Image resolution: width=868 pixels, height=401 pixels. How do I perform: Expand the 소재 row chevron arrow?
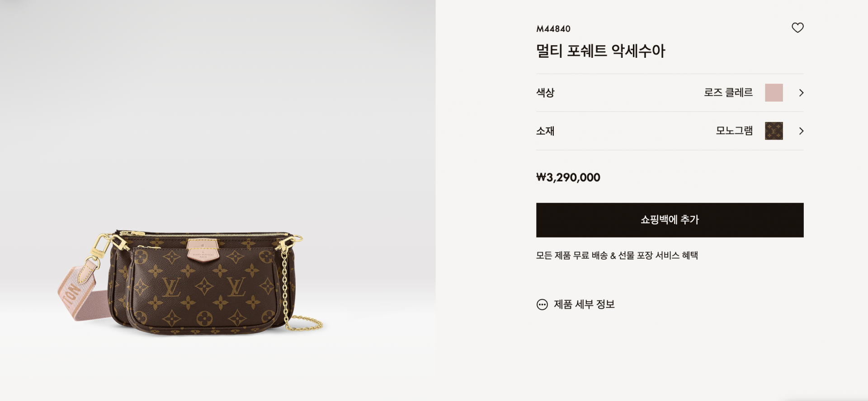point(801,131)
